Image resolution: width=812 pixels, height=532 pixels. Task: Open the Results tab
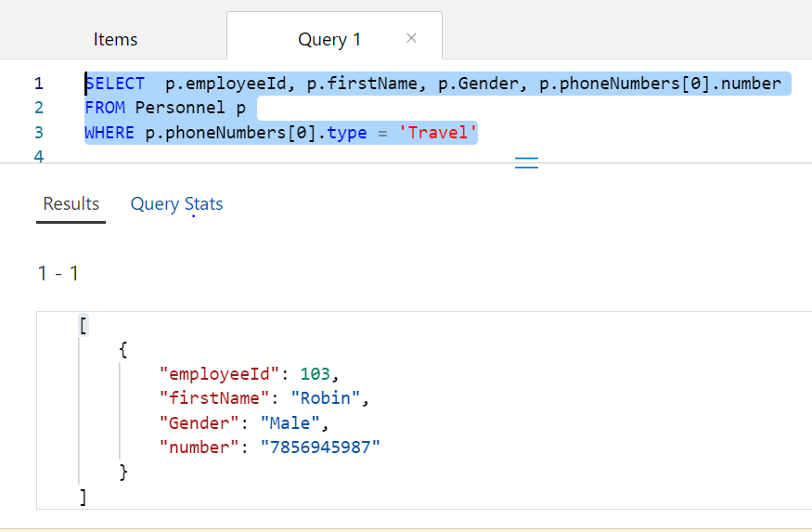point(71,204)
